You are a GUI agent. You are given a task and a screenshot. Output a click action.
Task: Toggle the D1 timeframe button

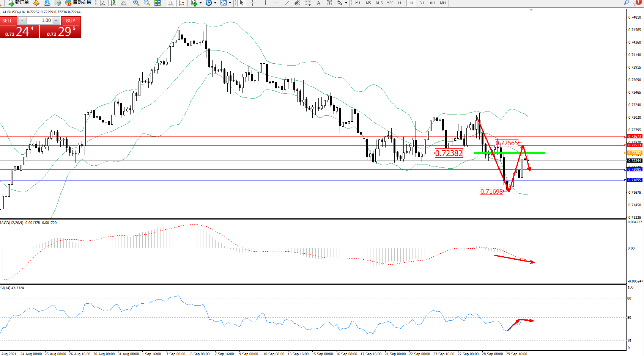[x=422, y=3]
